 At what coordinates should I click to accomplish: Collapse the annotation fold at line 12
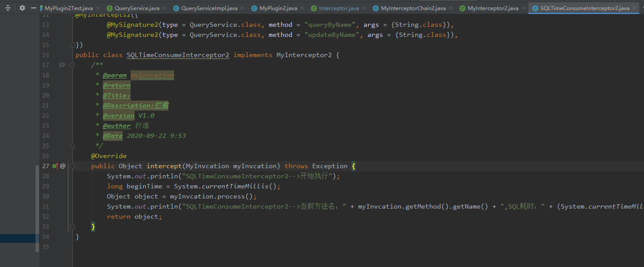coord(73,14)
